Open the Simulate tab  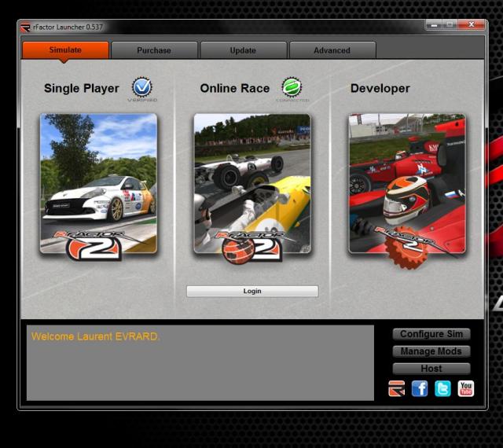(x=65, y=50)
